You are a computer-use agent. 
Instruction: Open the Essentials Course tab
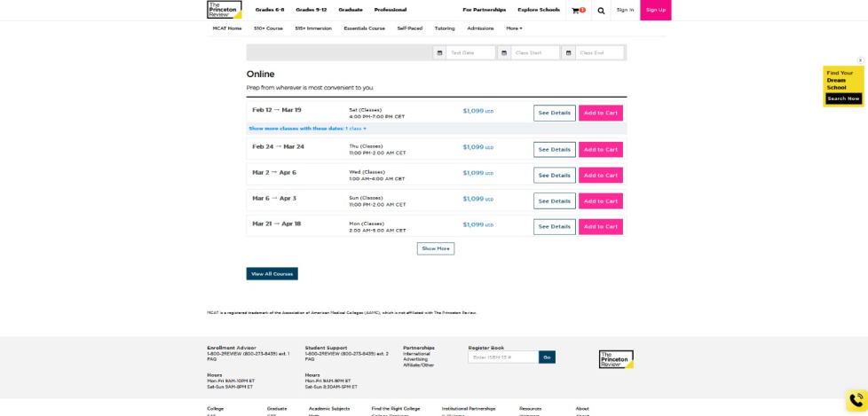pos(364,28)
